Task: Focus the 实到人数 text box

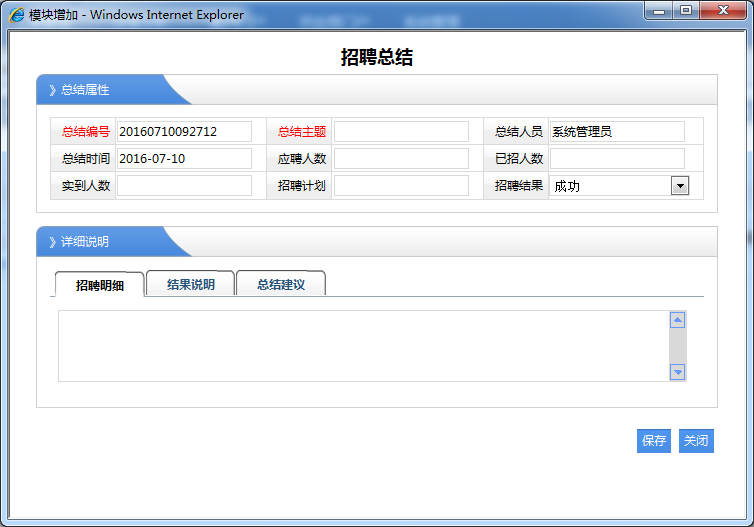Action: 184,186
